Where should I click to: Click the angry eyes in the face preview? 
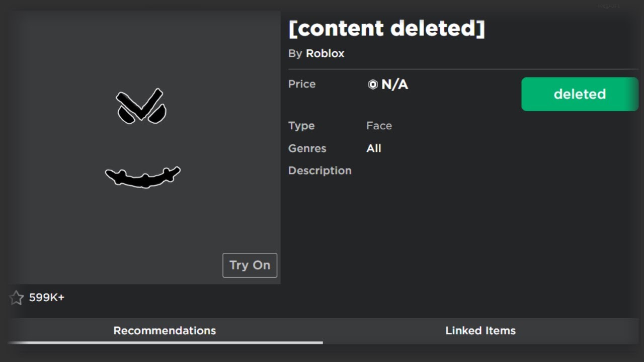click(141, 107)
